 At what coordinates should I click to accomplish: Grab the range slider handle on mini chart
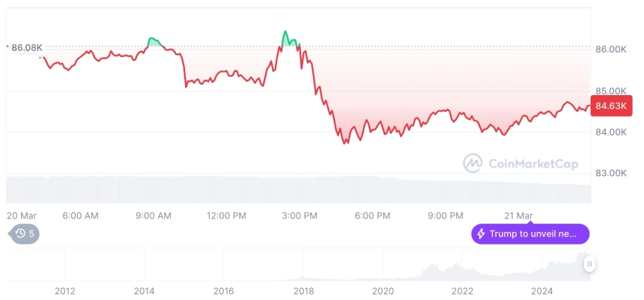point(589,264)
